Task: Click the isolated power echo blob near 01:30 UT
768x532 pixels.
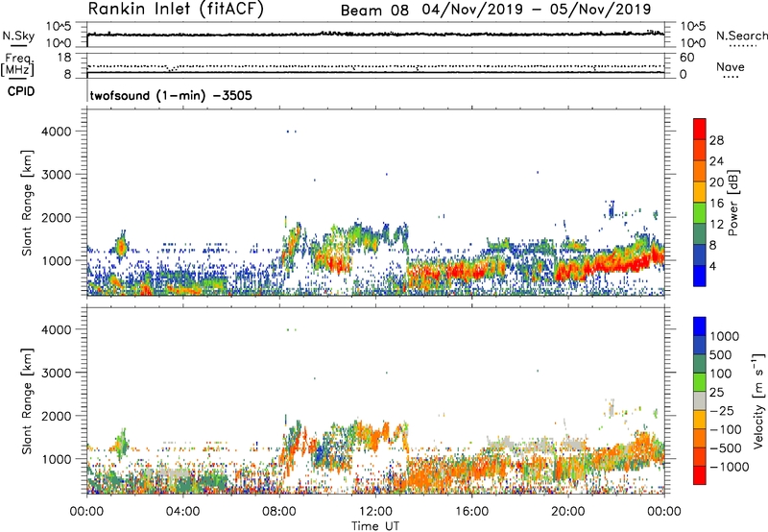Action: pos(121,245)
